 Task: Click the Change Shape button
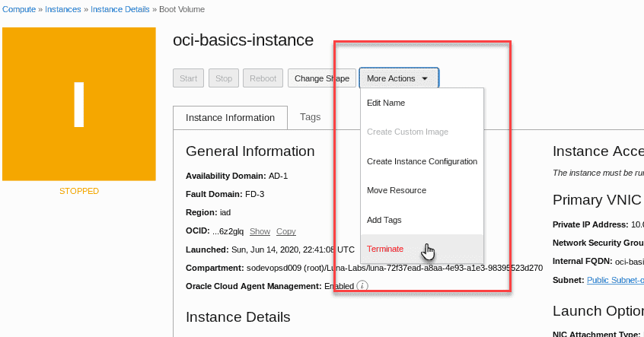click(322, 78)
